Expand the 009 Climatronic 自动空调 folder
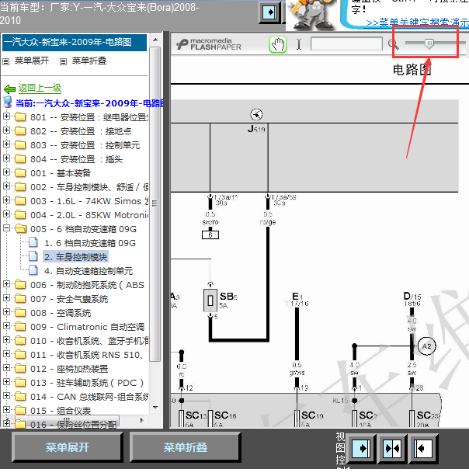 [x=6, y=325]
